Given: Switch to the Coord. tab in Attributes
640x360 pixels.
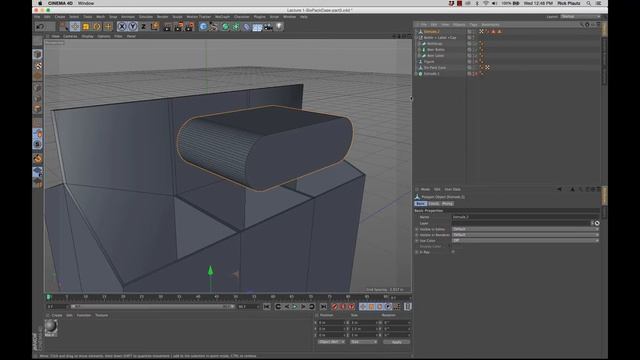Looking at the screenshot, I should (433, 204).
